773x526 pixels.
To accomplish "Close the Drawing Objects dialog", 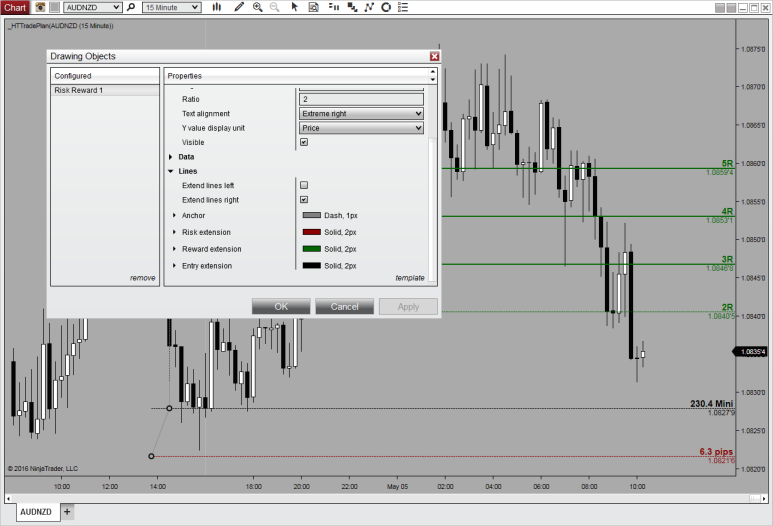I will click(434, 57).
